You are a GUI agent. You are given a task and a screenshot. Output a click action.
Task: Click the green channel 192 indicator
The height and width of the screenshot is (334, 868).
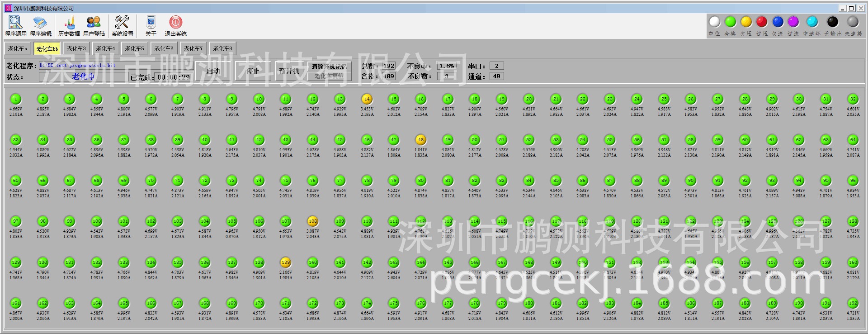[x=853, y=303]
